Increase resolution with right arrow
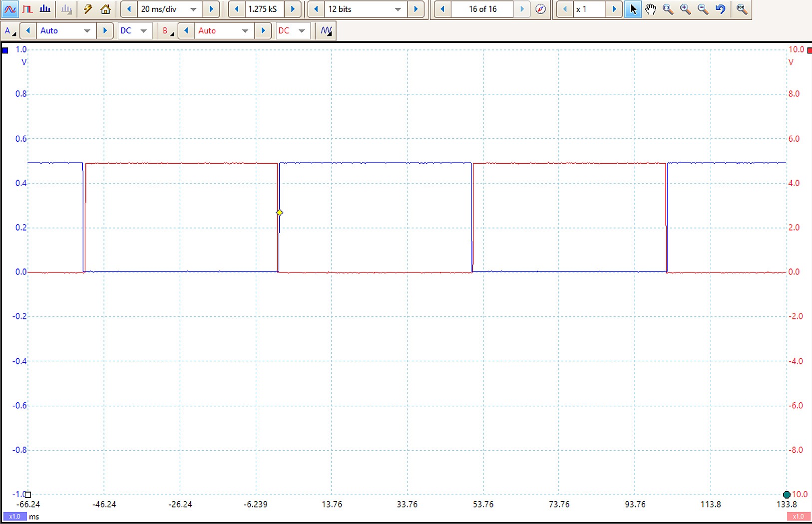The width and height of the screenshot is (812, 524). coord(416,9)
